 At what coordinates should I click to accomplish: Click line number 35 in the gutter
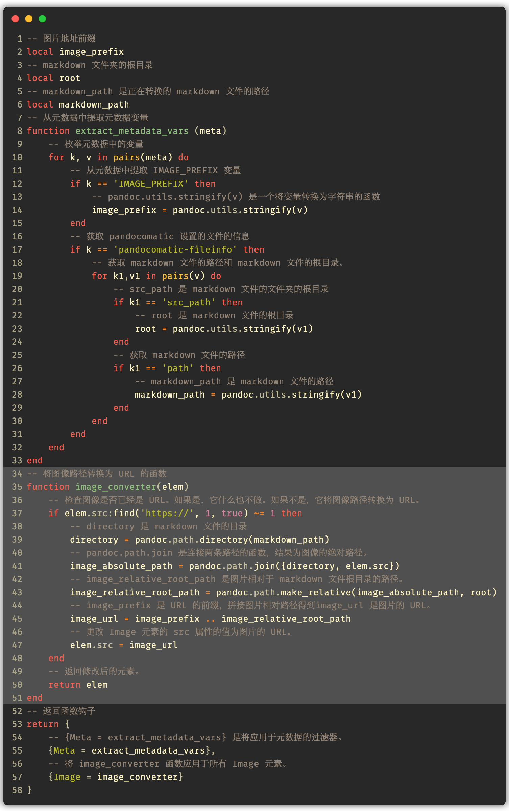[17, 487]
